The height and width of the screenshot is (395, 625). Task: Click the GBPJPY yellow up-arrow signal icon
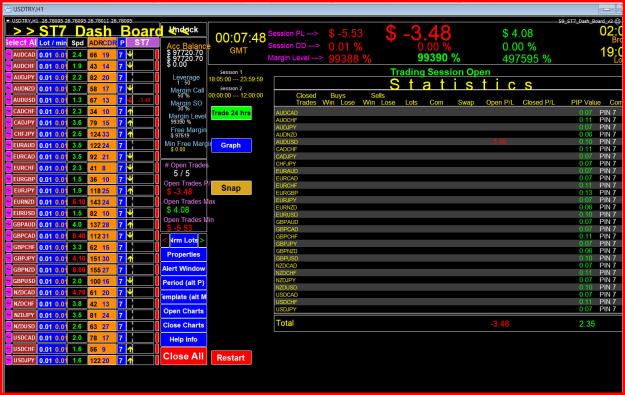pos(130,258)
